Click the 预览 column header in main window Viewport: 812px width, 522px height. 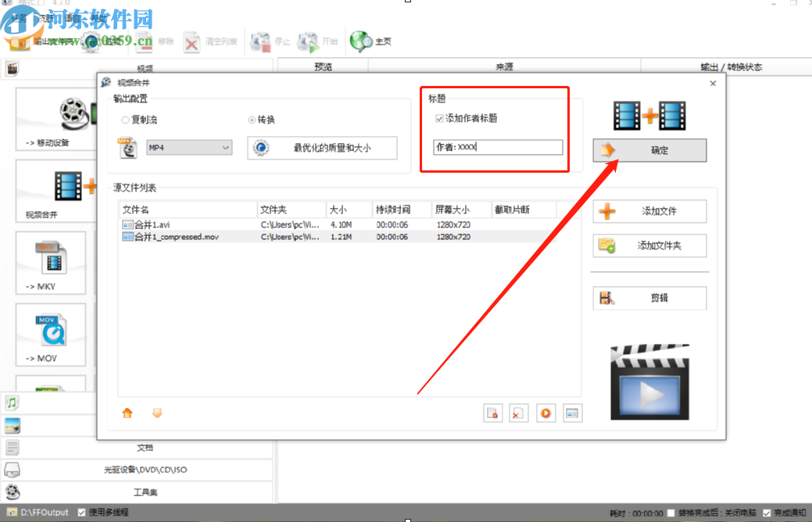click(323, 66)
